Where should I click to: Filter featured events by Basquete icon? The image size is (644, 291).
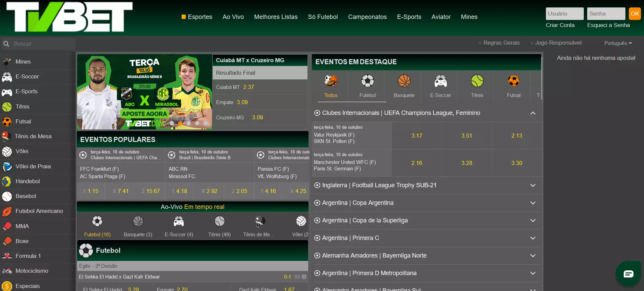(x=404, y=81)
